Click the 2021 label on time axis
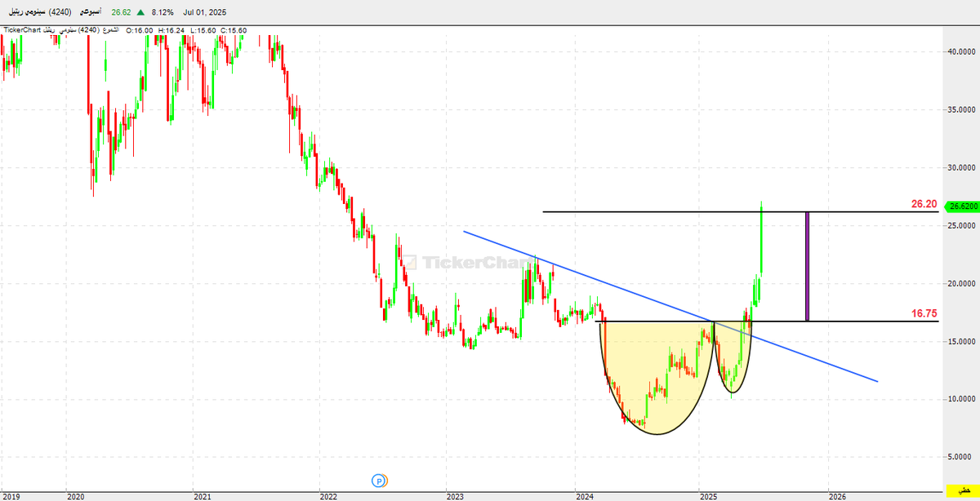The height and width of the screenshot is (501, 980). (x=202, y=495)
